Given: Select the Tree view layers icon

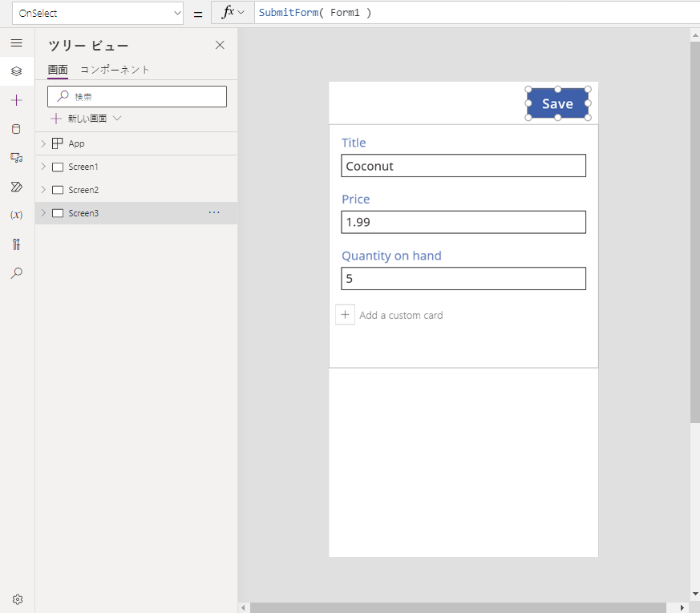Looking at the screenshot, I should point(17,71).
